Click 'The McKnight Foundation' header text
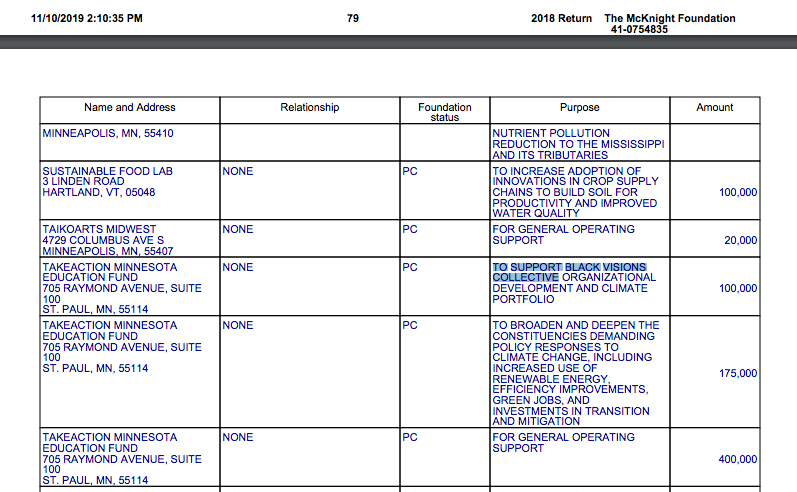This screenshot has height=492, width=797. (670, 18)
